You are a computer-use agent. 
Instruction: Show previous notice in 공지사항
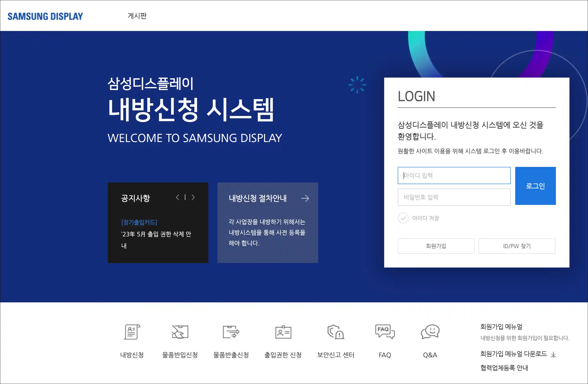click(177, 197)
